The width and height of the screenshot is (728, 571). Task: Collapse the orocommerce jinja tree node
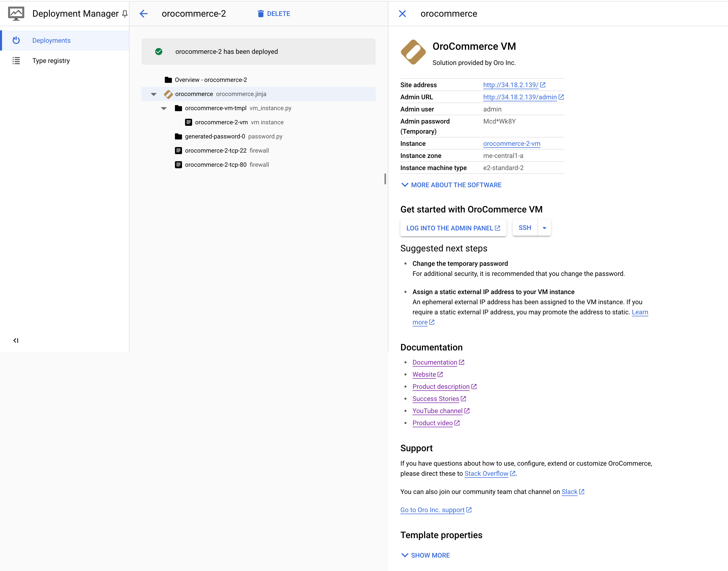[154, 94]
